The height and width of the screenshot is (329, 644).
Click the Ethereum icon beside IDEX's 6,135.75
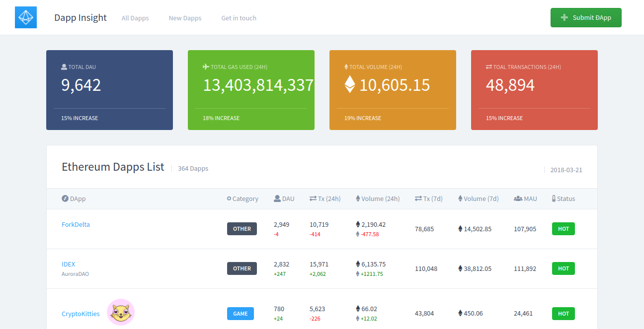(x=358, y=264)
